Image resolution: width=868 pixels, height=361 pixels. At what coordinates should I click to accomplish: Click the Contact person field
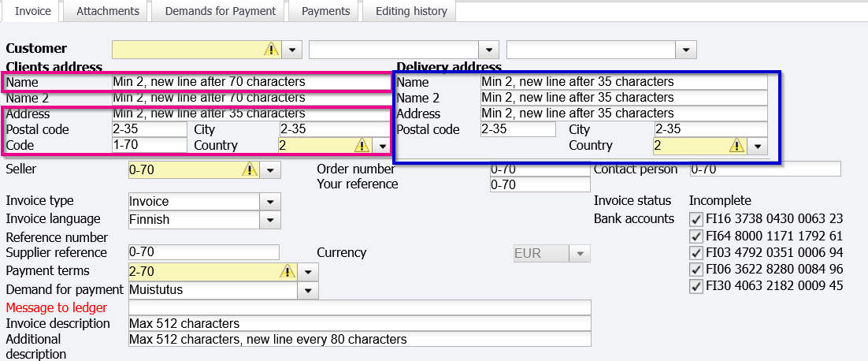(x=766, y=169)
